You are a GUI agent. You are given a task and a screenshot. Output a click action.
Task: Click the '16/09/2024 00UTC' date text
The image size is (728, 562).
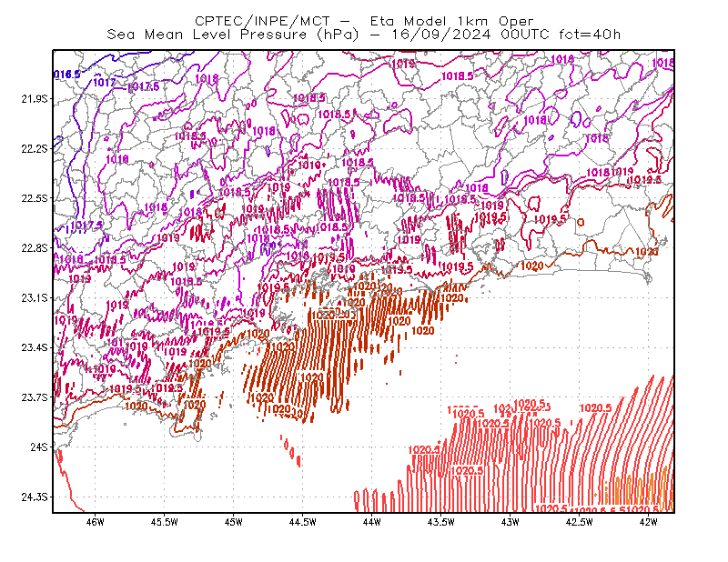click(470, 35)
